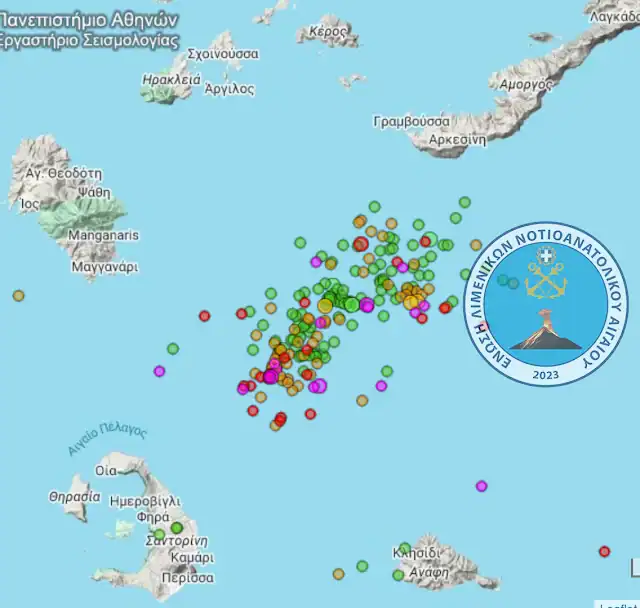The image size is (640, 608).
Task: Select the orange marker west of Anafi
Action: (338, 574)
